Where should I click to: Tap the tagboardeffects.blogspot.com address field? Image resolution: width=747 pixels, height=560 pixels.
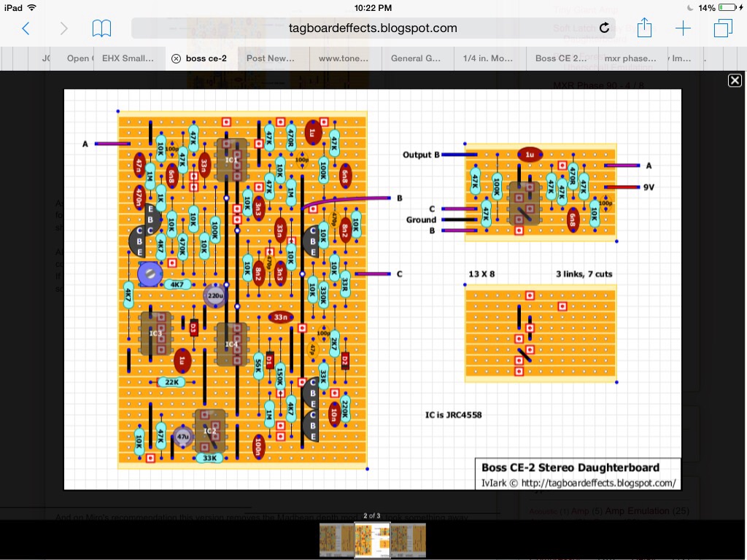pos(372,28)
